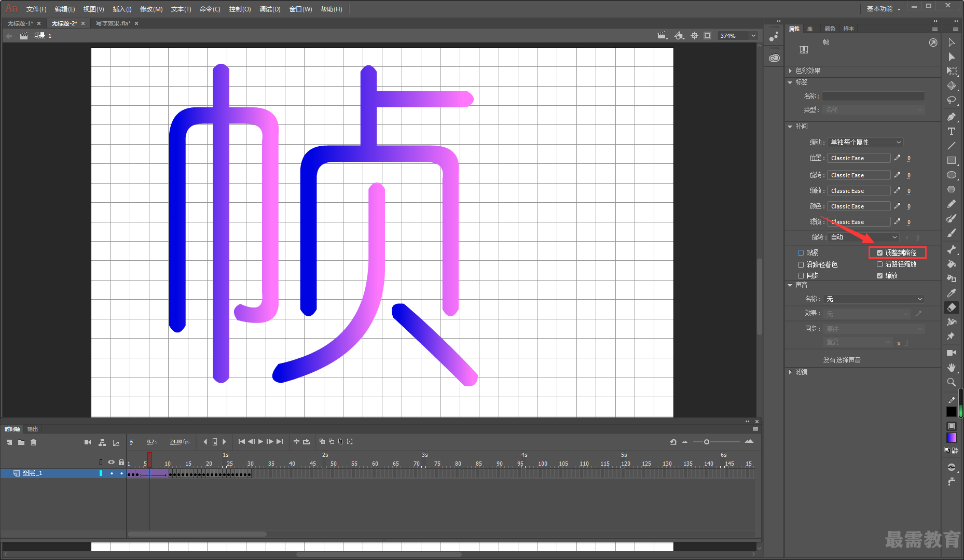This screenshot has height=560, width=964.
Task: Click frame 20 on the timeline ruler
Action: 209,464
